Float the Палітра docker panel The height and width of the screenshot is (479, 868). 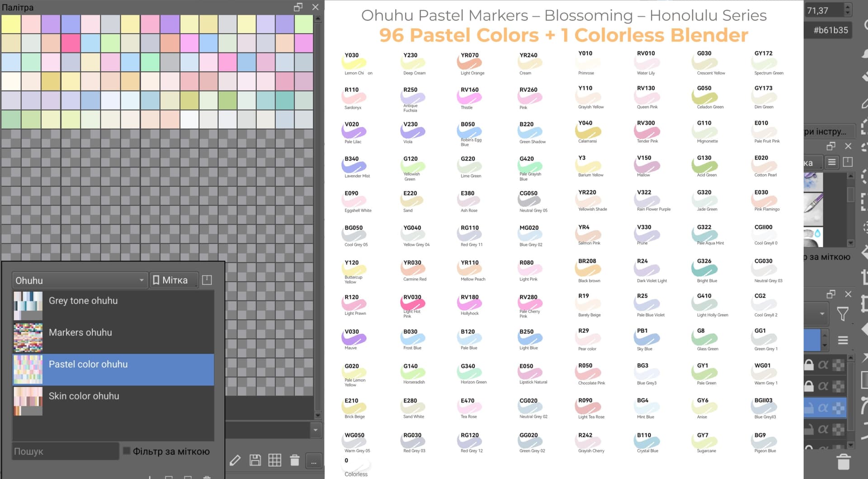click(x=298, y=7)
